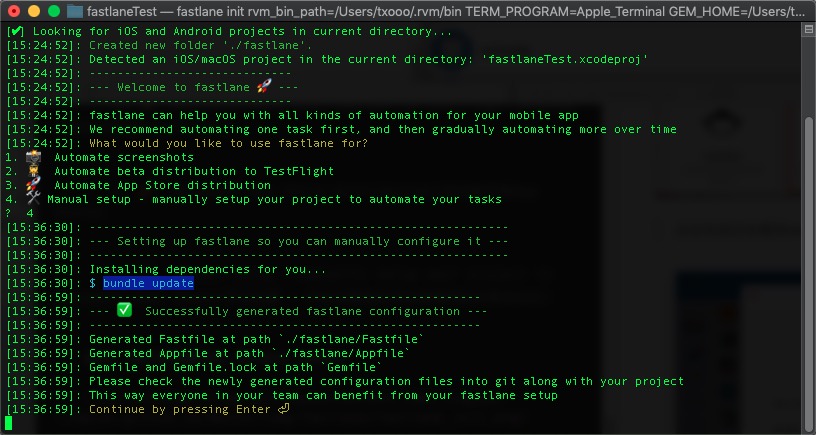The image size is (816, 435).
Task: Click 'We recommend automating one task first' line
Action: pos(382,129)
